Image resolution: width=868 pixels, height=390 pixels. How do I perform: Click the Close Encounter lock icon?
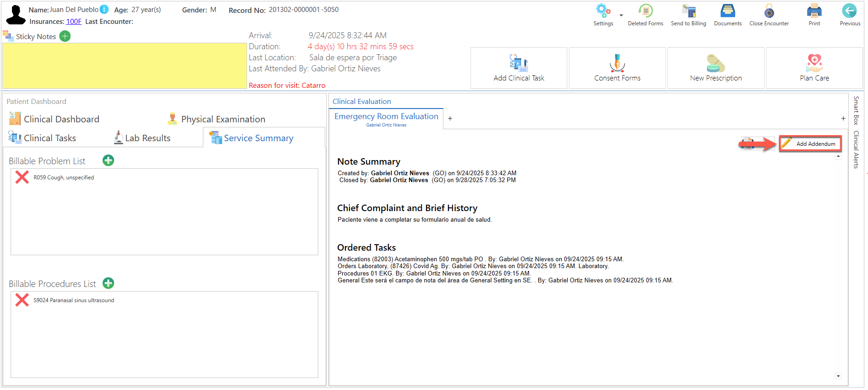click(x=769, y=11)
